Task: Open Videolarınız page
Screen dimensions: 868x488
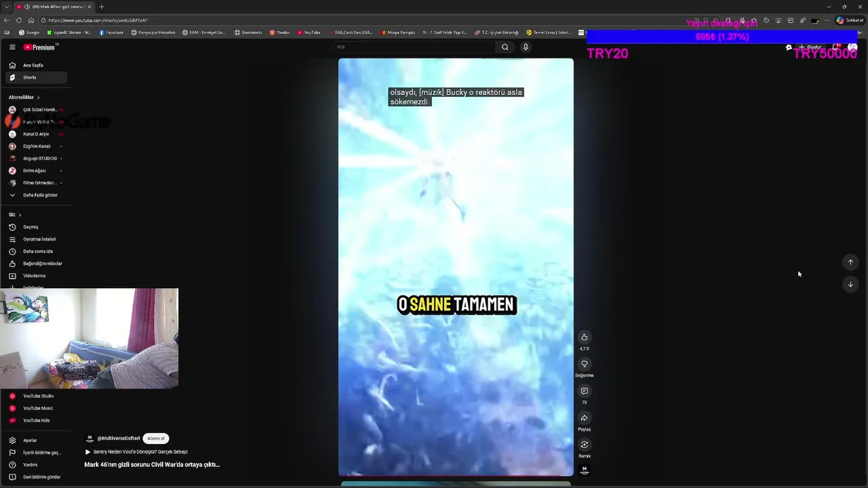Action: [35, 275]
